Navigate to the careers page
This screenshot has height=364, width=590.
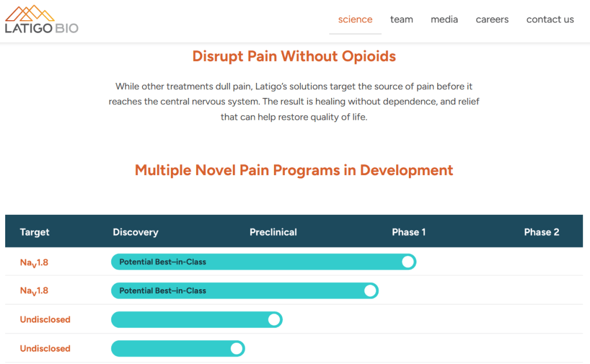[x=492, y=20]
